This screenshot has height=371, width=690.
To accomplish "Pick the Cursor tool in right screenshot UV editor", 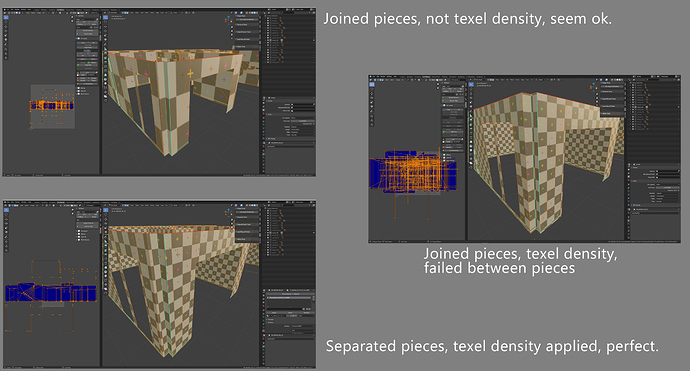I will [372, 89].
